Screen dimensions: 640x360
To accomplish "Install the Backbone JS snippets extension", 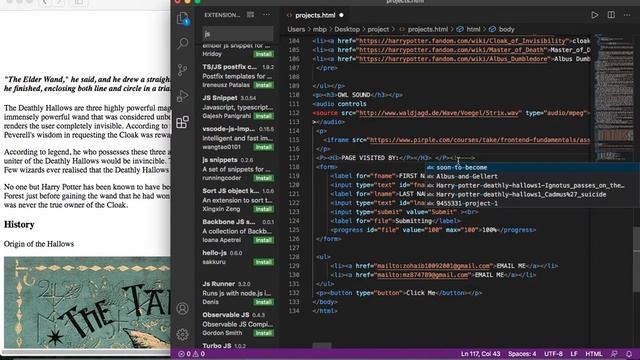I will point(263,240).
